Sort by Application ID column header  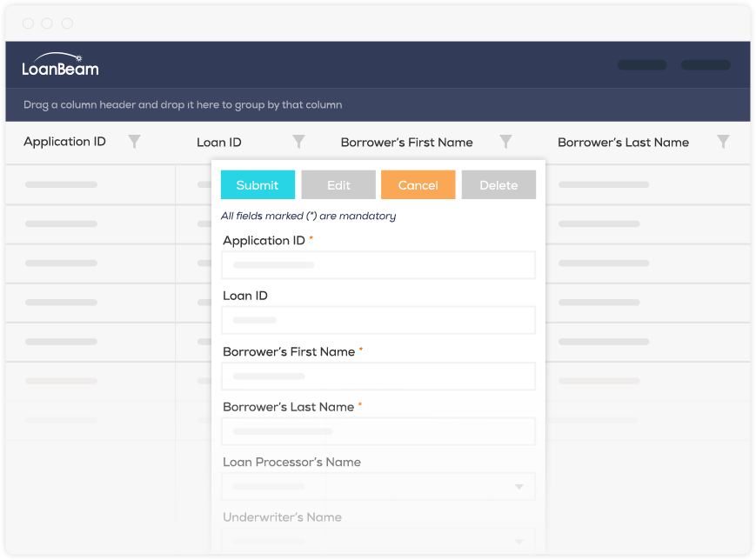[64, 142]
